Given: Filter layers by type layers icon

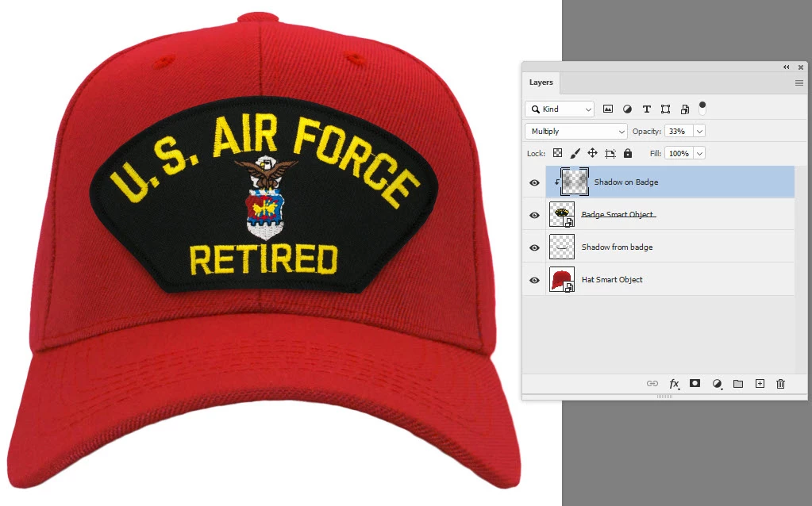Looking at the screenshot, I should click(646, 109).
